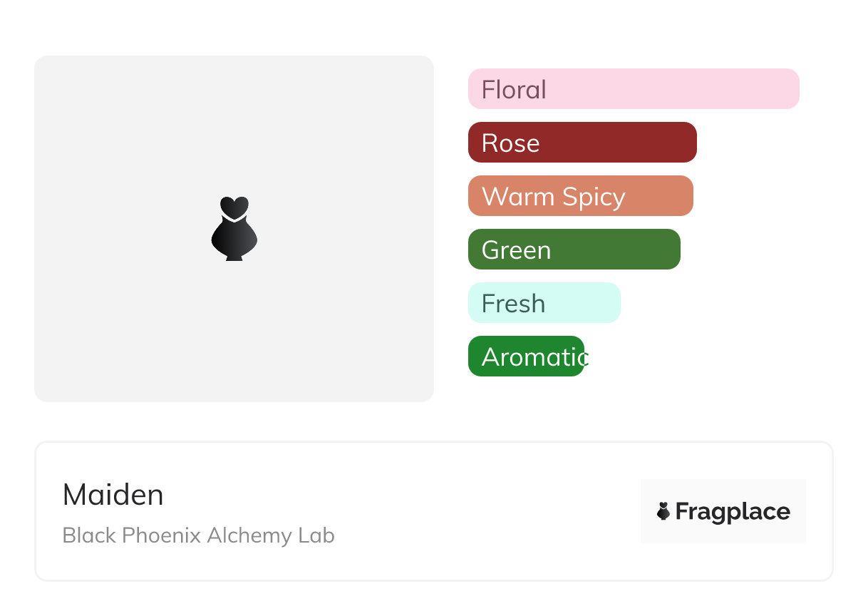
Task: Click the Maiden perfume title
Action: click(x=113, y=495)
